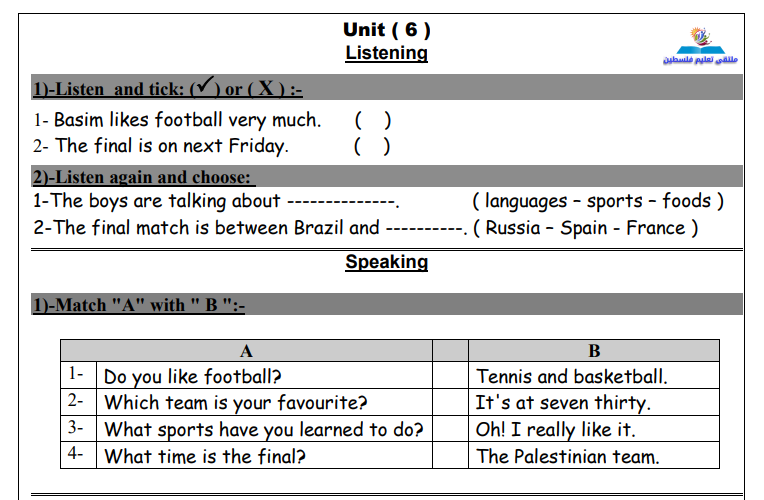This screenshot has height=500, width=764.
Task: Click the blank after Brazil and
Action: click(426, 229)
